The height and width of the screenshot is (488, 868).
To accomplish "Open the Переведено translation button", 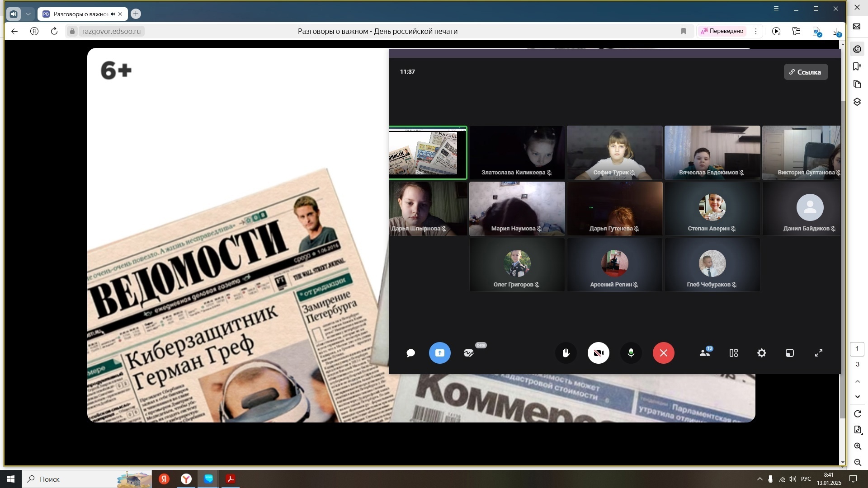I will (x=722, y=31).
